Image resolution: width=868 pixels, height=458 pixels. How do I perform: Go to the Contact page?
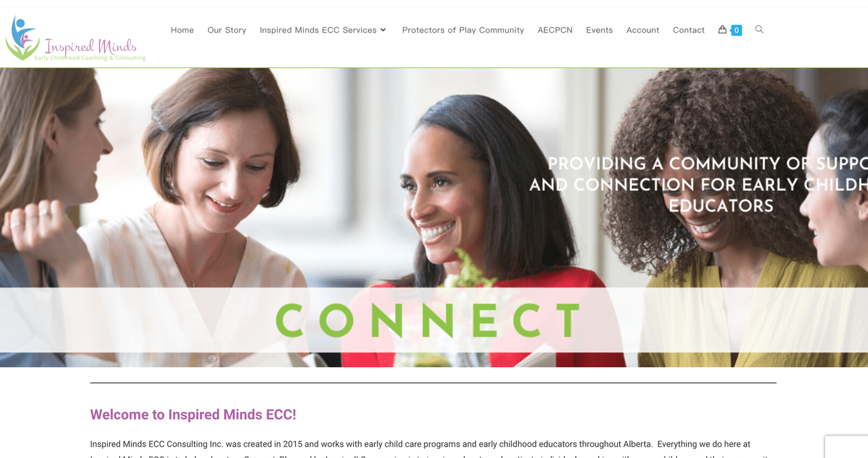tap(689, 30)
